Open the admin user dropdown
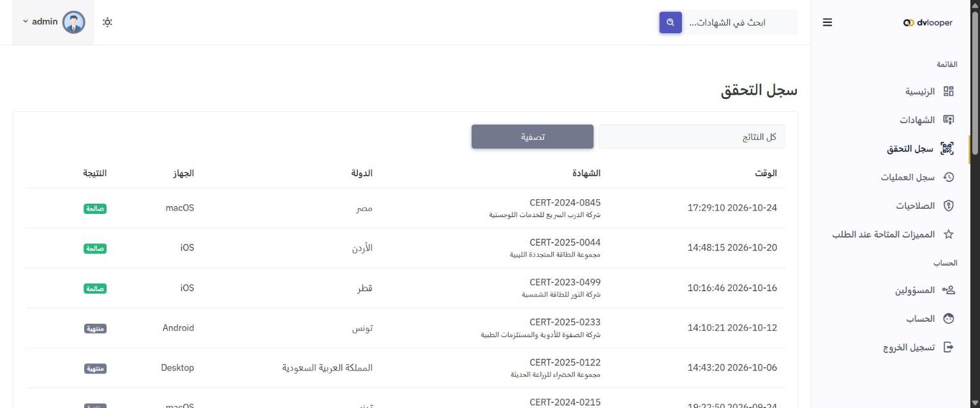This screenshot has width=980, height=408. pos(54,22)
